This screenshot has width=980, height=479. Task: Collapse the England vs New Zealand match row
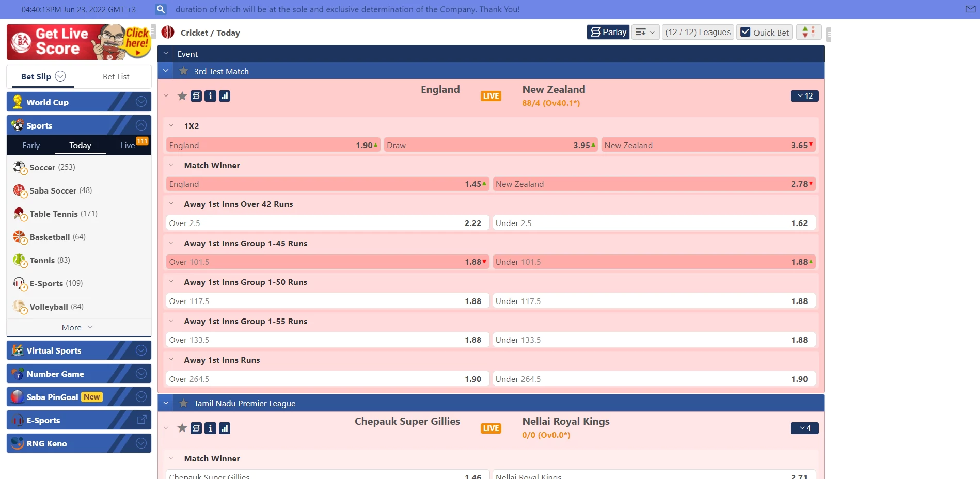(x=166, y=96)
